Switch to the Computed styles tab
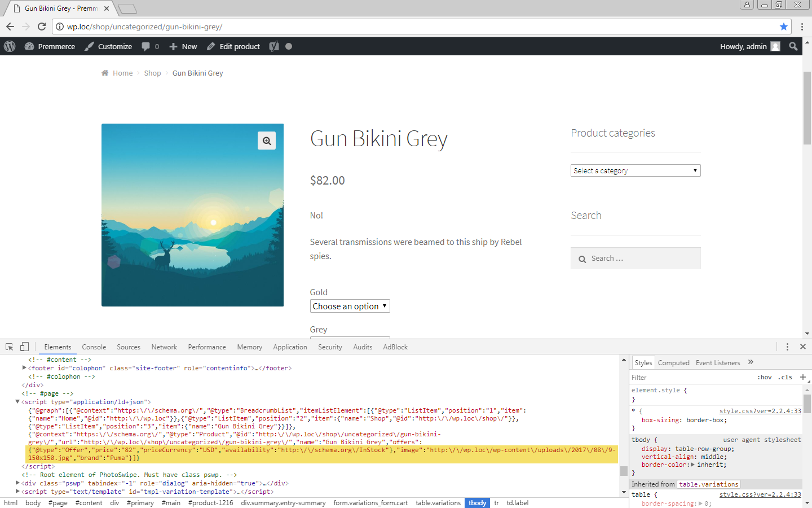The width and height of the screenshot is (812, 508). [x=673, y=363]
